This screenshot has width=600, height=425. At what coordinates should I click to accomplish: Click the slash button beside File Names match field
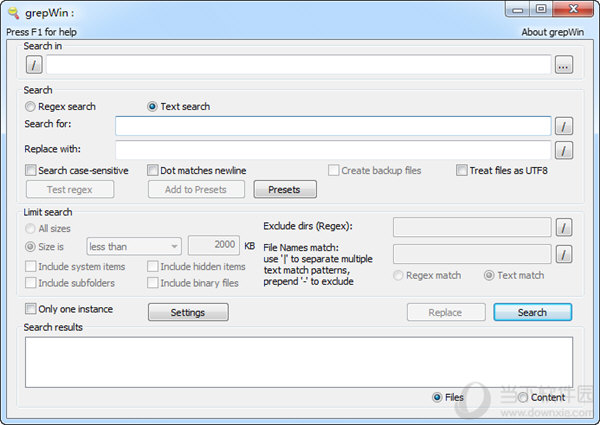(x=564, y=254)
